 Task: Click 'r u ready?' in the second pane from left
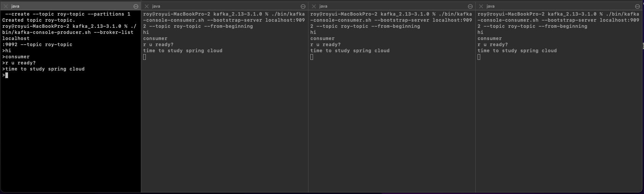click(158, 45)
